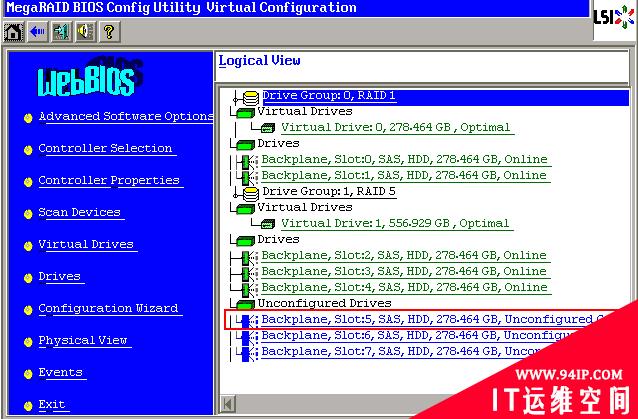Click the LSI logo
The width and height of the screenshot is (638, 419).
(x=614, y=18)
